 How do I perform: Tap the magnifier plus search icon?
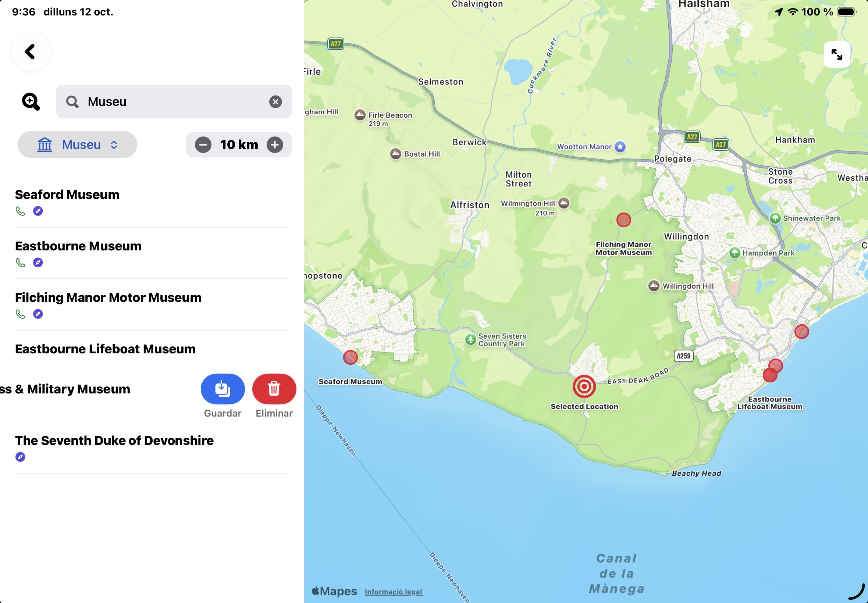coord(31,101)
